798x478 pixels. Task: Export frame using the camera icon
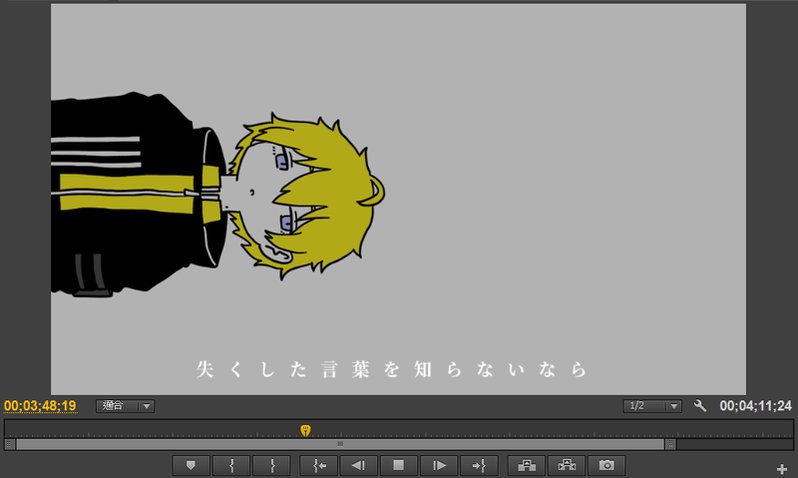606,465
